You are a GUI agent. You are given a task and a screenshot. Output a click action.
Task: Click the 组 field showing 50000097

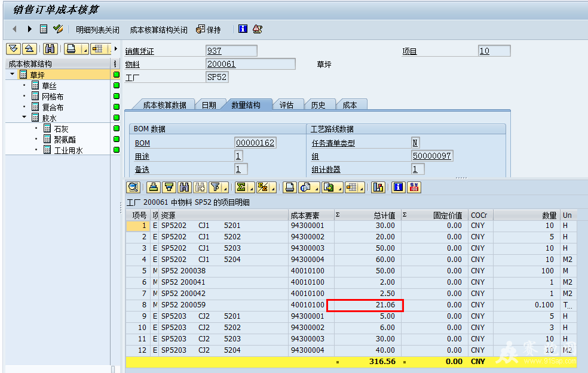click(432, 156)
